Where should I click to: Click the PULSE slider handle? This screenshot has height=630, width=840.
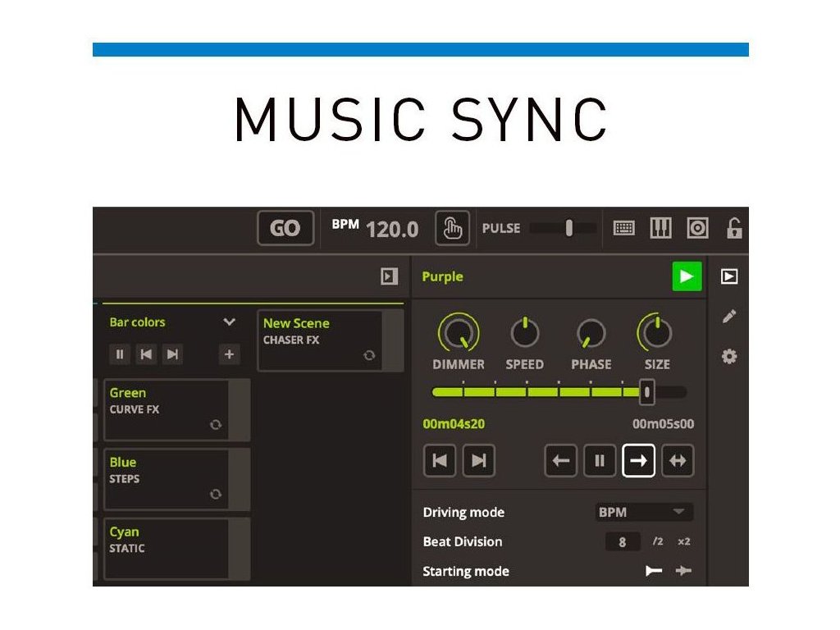[x=568, y=229]
